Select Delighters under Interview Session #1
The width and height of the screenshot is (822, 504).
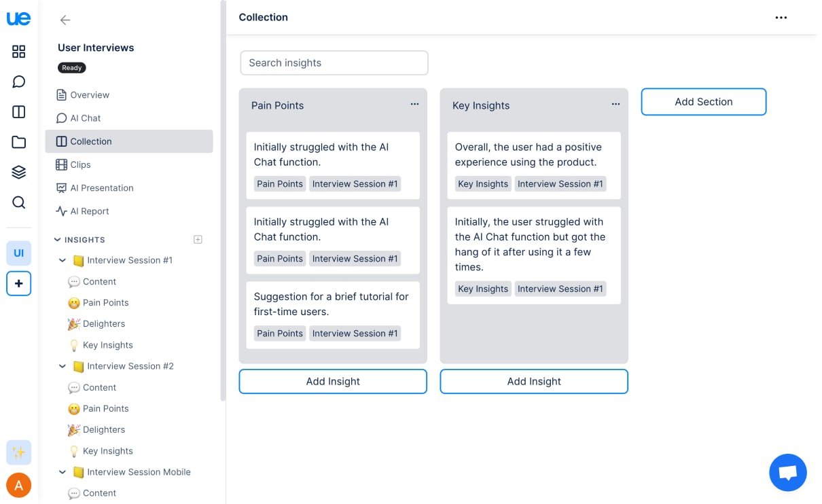[x=103, y=324]
